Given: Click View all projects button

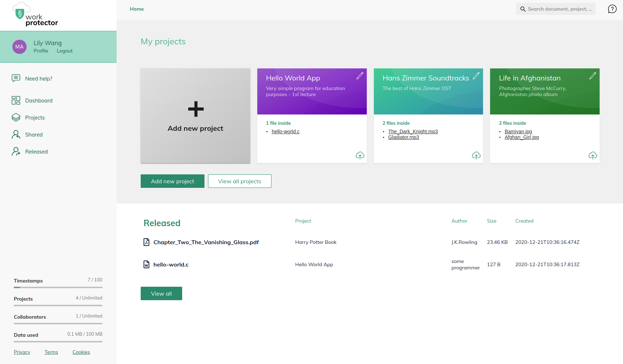Looking at the screenshot, I should [240, 181].
